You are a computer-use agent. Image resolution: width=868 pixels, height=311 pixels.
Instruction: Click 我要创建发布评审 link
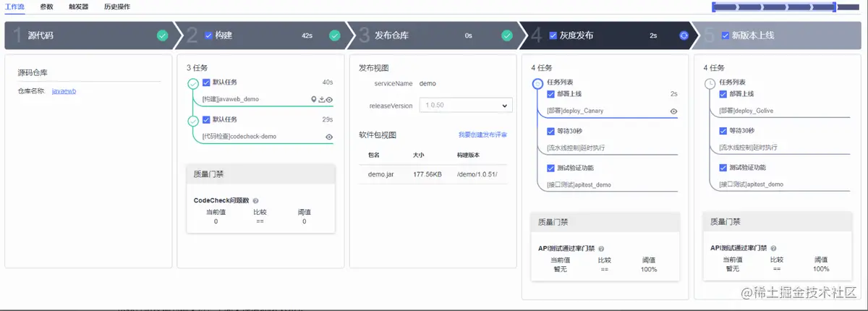482,135
